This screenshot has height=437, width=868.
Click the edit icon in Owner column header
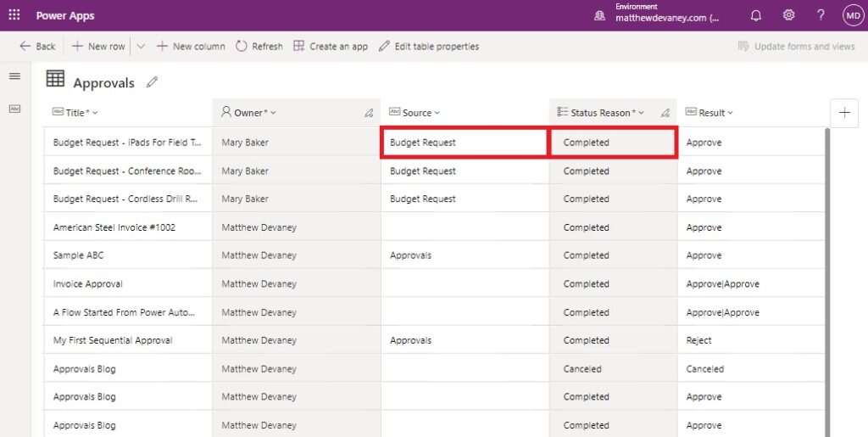point(369,113)
